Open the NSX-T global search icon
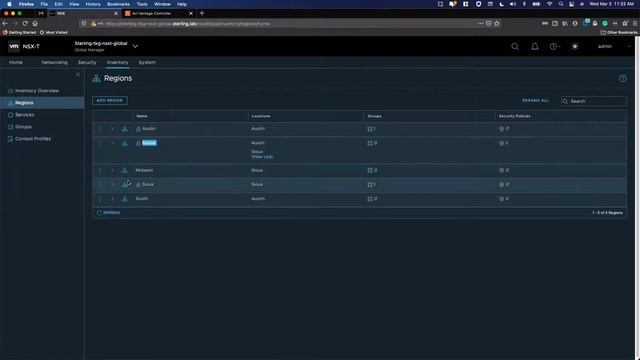The image size is (640, 360). point(515,47)
